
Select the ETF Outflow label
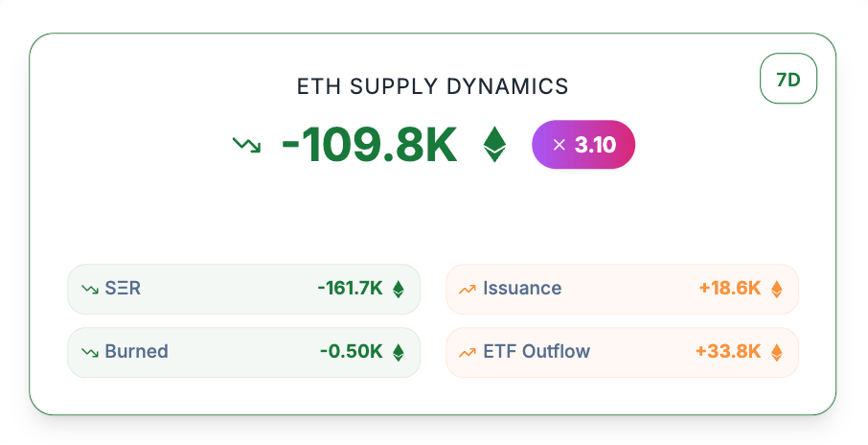point(537,352)
